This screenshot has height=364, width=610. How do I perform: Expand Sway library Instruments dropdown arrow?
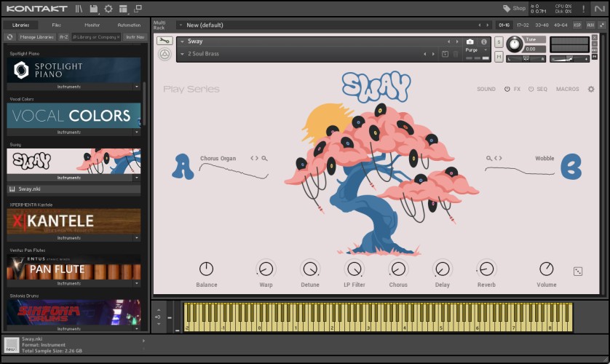pos(137,178)
